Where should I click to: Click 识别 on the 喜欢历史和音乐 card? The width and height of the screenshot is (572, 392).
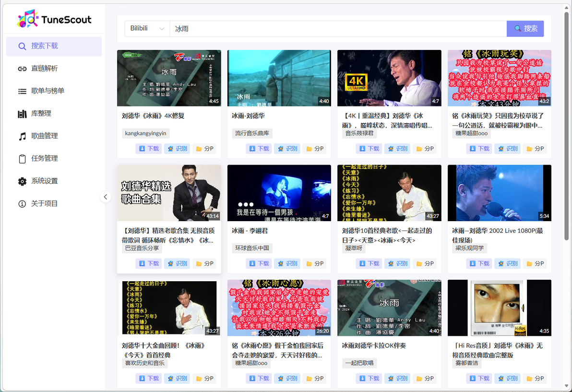click(177, 378)
